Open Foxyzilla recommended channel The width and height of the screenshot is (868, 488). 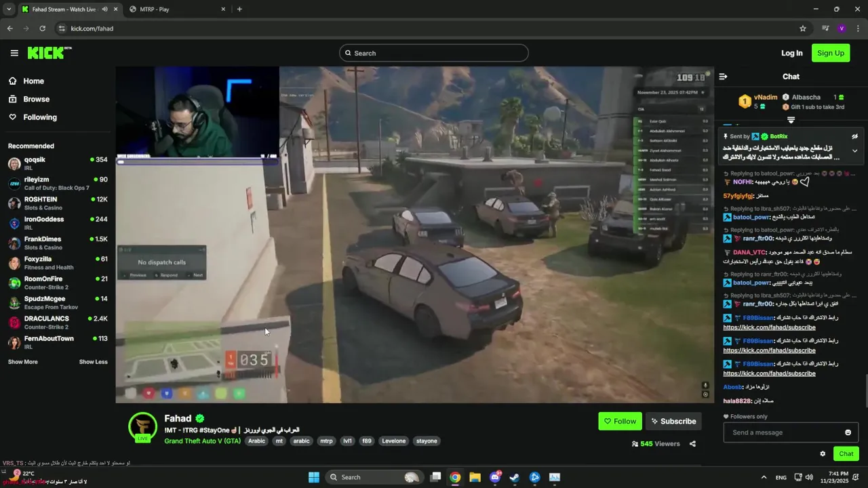coord(58,262)
